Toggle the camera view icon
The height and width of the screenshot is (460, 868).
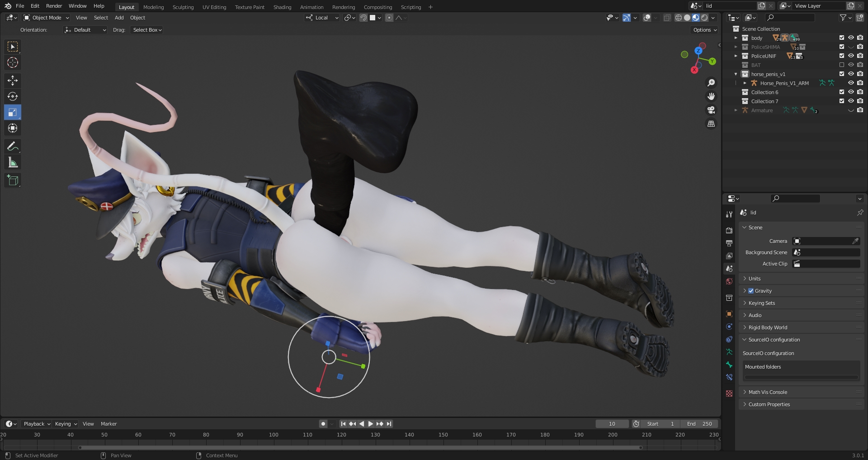coord(711,110)
